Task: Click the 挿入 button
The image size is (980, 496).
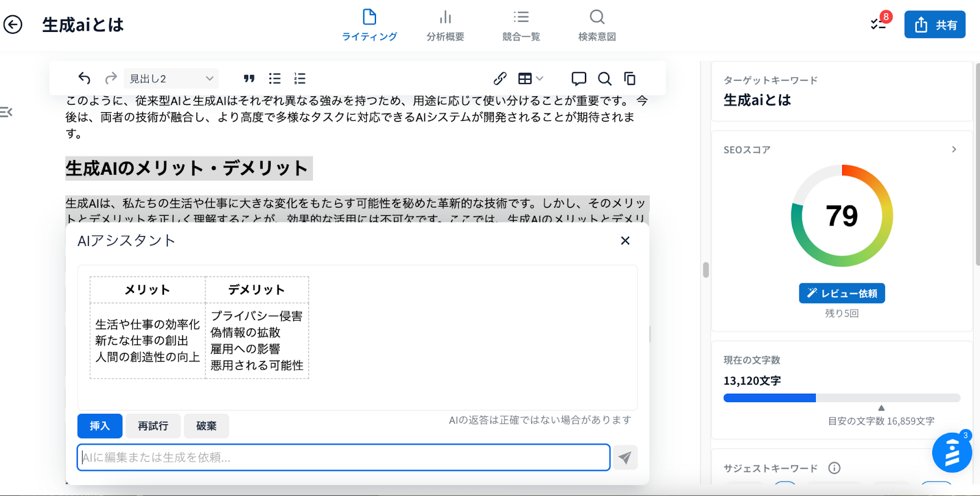Action: coord(100,426)
